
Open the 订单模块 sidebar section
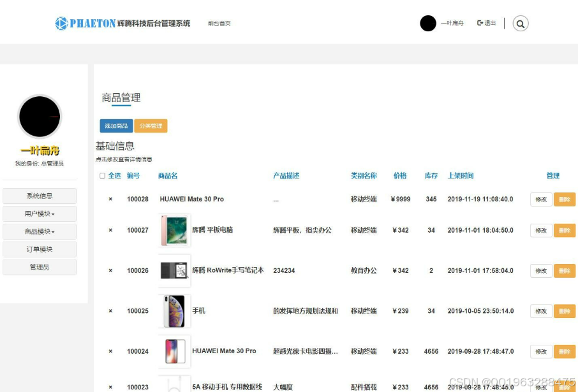pyautogui.click(x=39, y=249)
